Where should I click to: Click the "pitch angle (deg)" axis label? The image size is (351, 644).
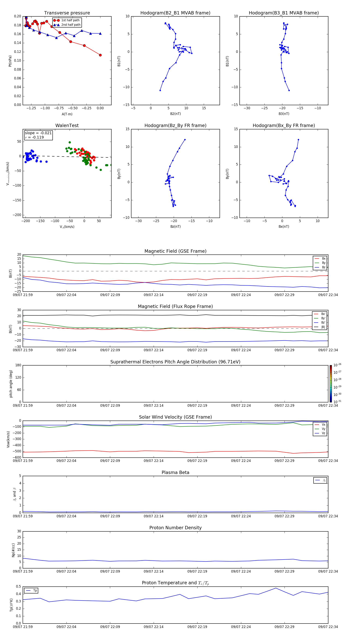point(11,384)
